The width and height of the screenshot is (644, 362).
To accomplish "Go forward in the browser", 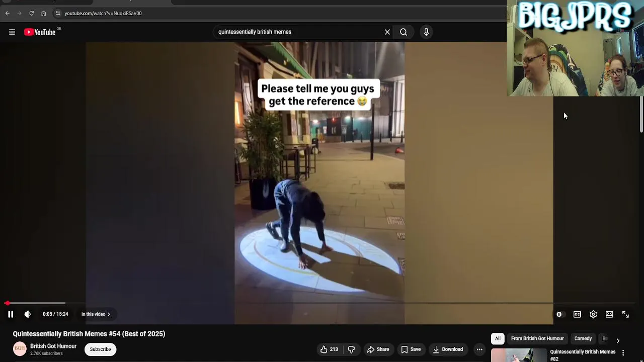I will 20,14.
